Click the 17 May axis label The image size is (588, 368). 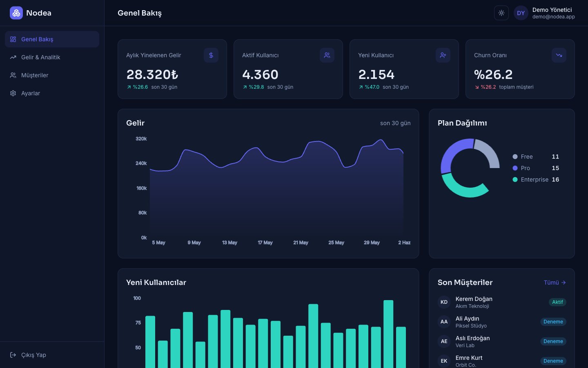pyautogui.click(x=265, y=242)
